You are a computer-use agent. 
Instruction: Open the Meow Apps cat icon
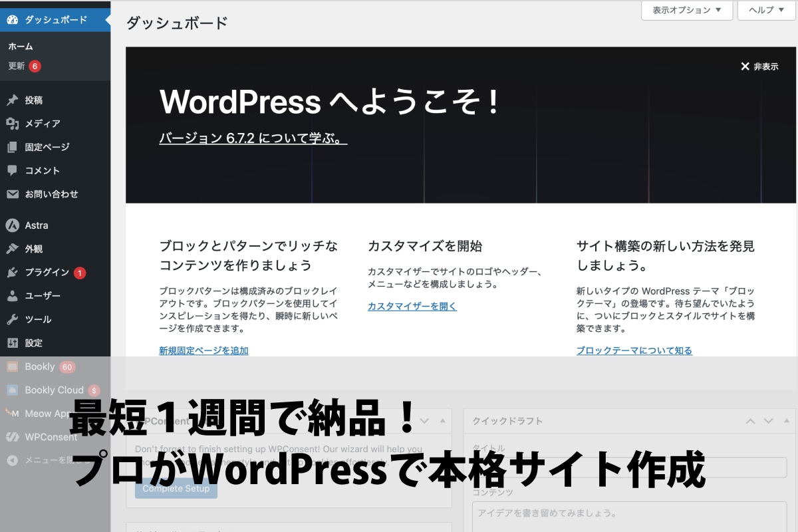coord(12,414)
